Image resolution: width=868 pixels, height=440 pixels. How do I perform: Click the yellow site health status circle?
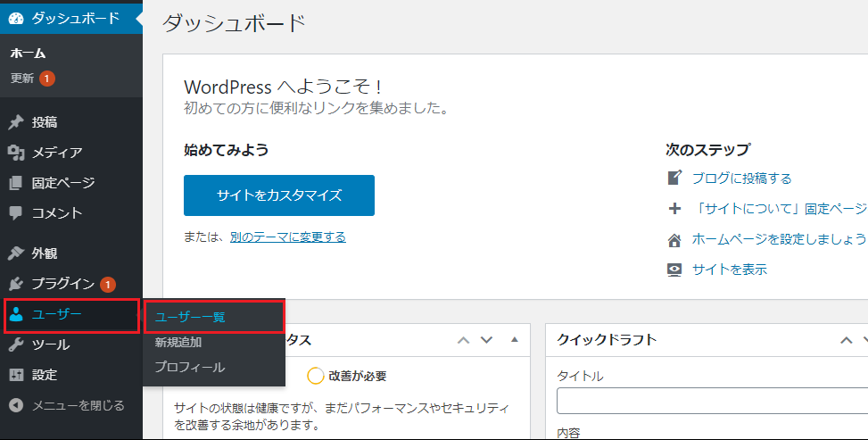[x=315, y=377]
